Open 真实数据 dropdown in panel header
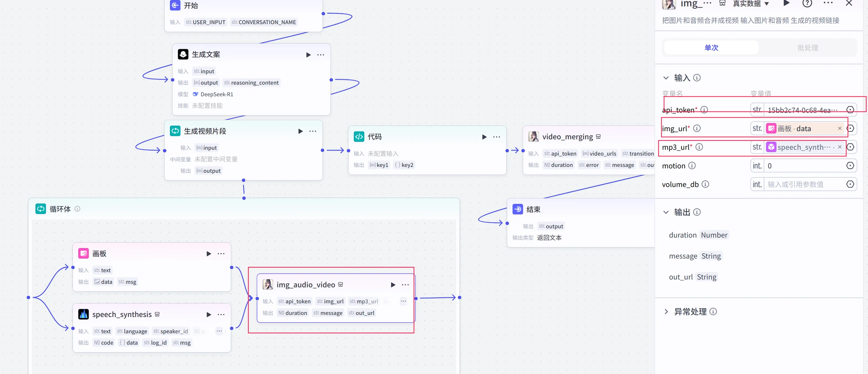The height and width of the screenshot is (374, 868). tap(751, 4)
